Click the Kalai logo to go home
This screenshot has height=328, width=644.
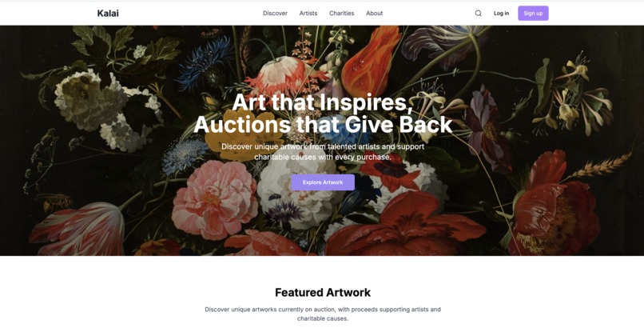pyautogui.click(x=108, y=13)
